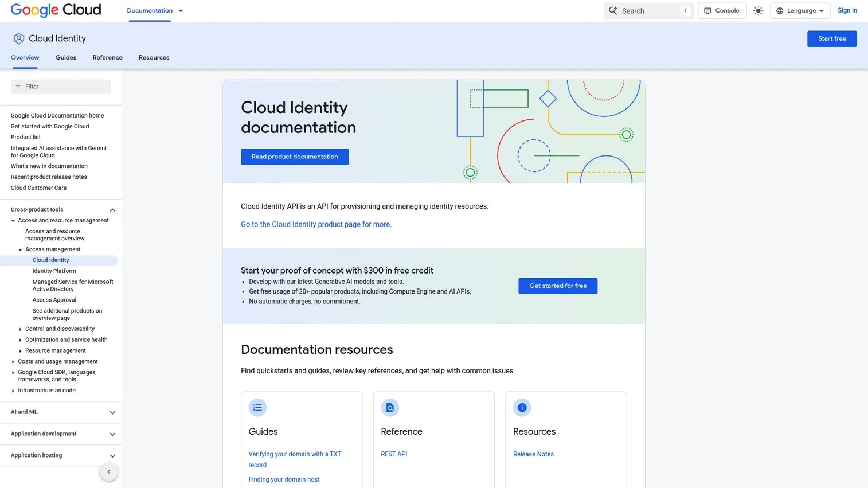Select Integrated AI assistance with Gemini
Image resolution: width=868 pixels, height=488 pixels.
coord(58,151)
